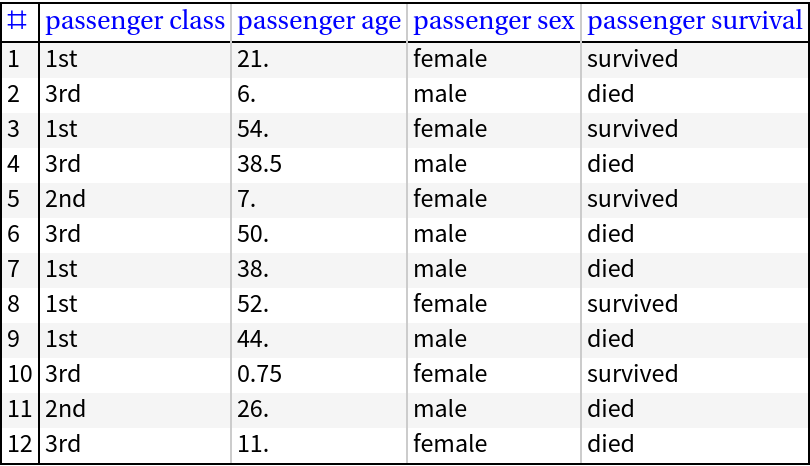Viewport: 810px width, 466px height.
Task: Click the '3rd' class cell in row 2
Action: 62,94
